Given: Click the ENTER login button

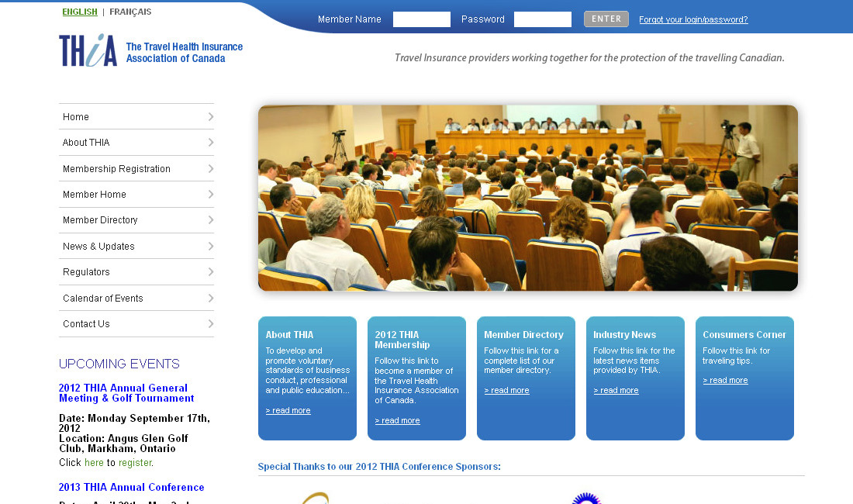Looking at the screenshot, I should coord(606,19).
